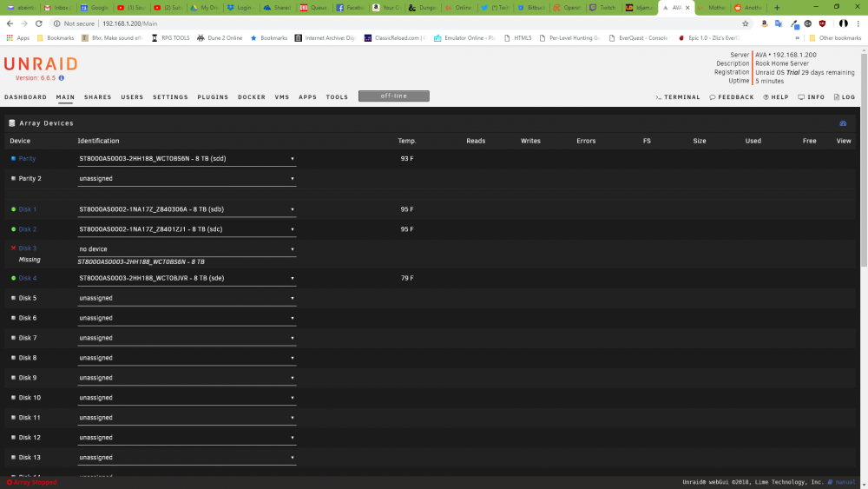Open the Tools menu
This screenshot has height=489, width=868.
click(337, 97)
